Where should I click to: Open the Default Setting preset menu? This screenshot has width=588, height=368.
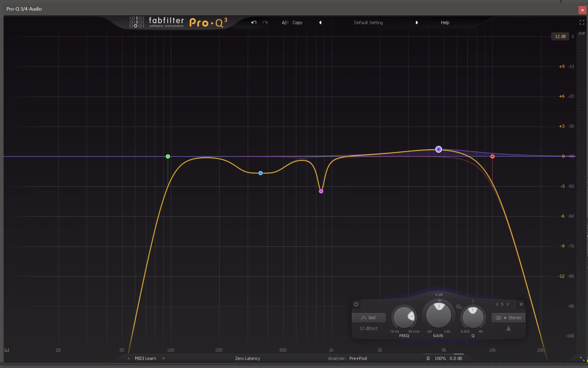(x=368, y=23)
